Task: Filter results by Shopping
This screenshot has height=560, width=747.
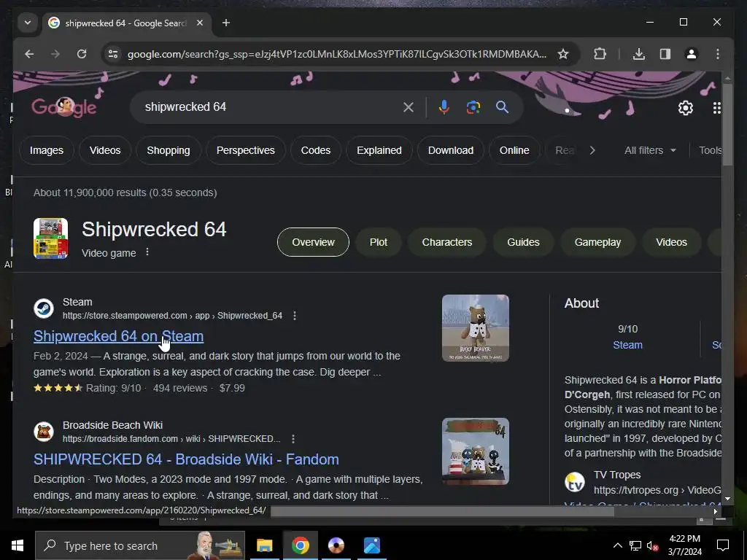Action: pos(169,150)
